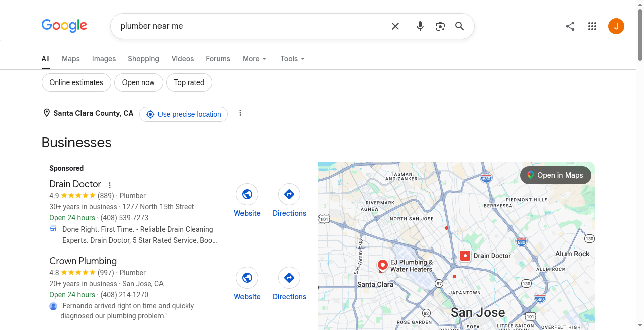Viewport: 644px width, 330px height.
Task: Open Drain Doctor ad three-dot menu
Action: coord(110,185)
